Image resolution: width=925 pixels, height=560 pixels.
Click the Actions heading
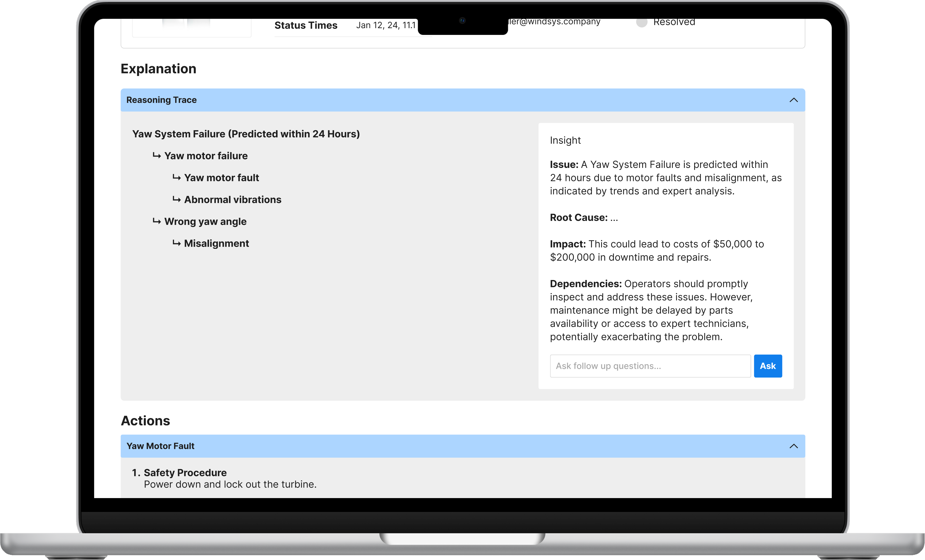[145, 420]
